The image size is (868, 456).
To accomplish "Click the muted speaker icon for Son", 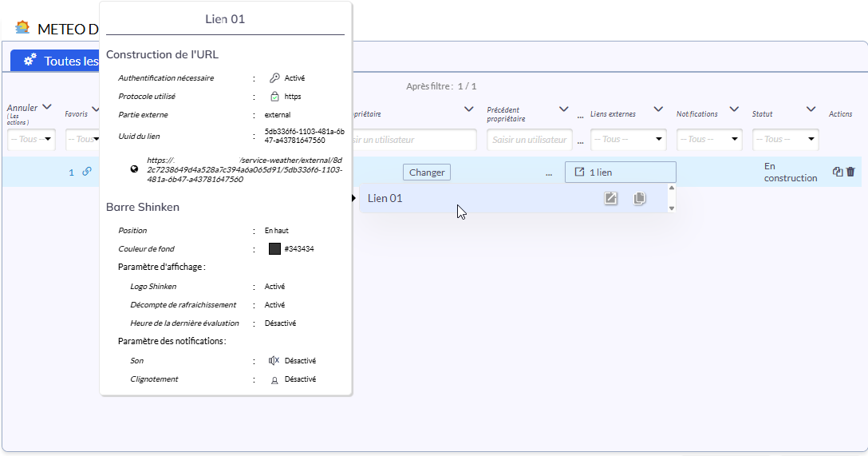I will [274, 361].
